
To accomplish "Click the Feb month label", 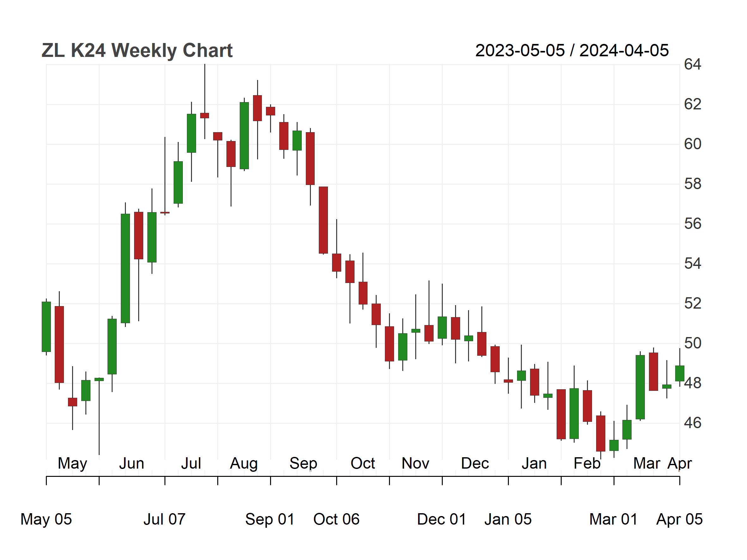I will coord(587,464).
